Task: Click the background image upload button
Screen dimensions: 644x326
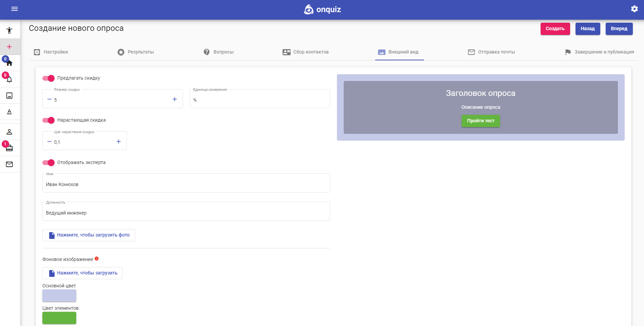Action: coord(82,273)
